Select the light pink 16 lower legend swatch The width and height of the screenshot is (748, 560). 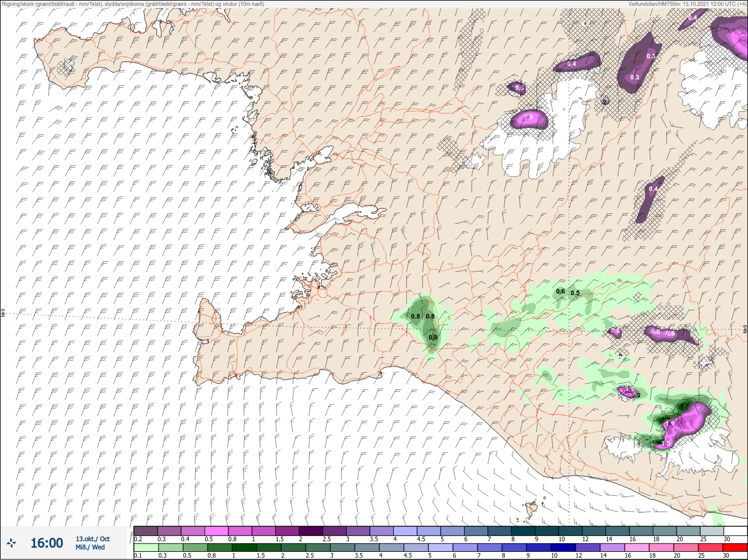point(636,548)
